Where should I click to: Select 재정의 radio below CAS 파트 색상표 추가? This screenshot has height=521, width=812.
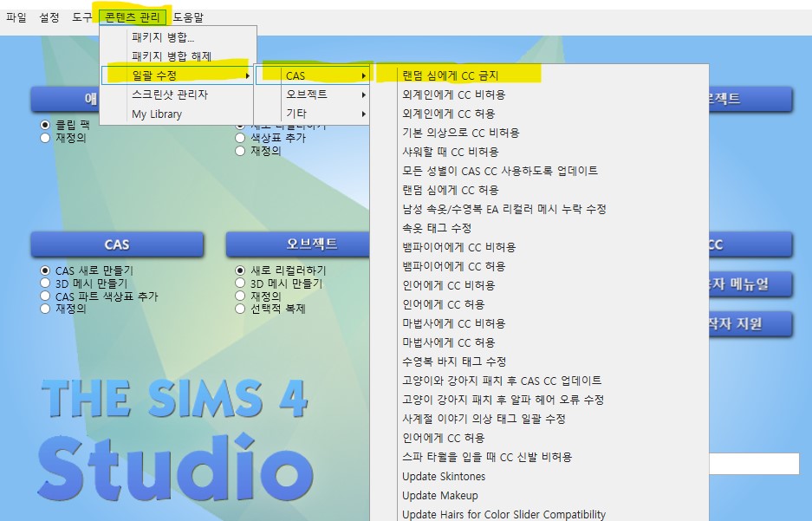pyautogui.click(x=45, y=309)
